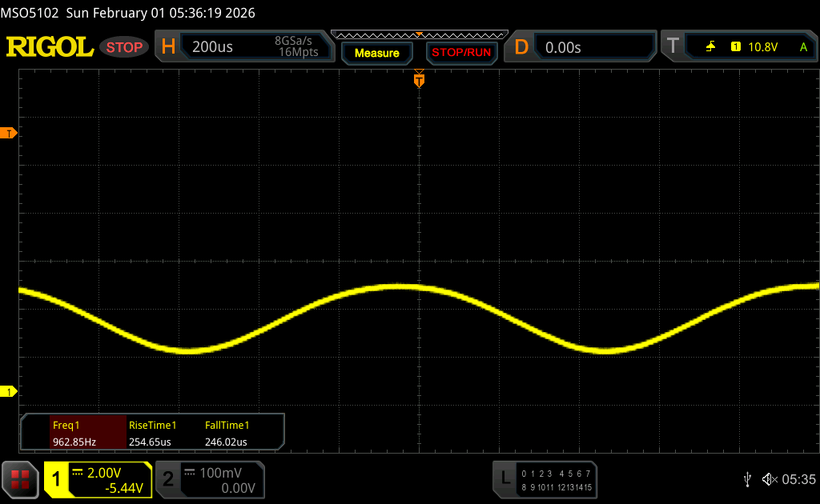
Task: Click the trigger level T marker
Action: pyautogui.click(x=10, y=133)
